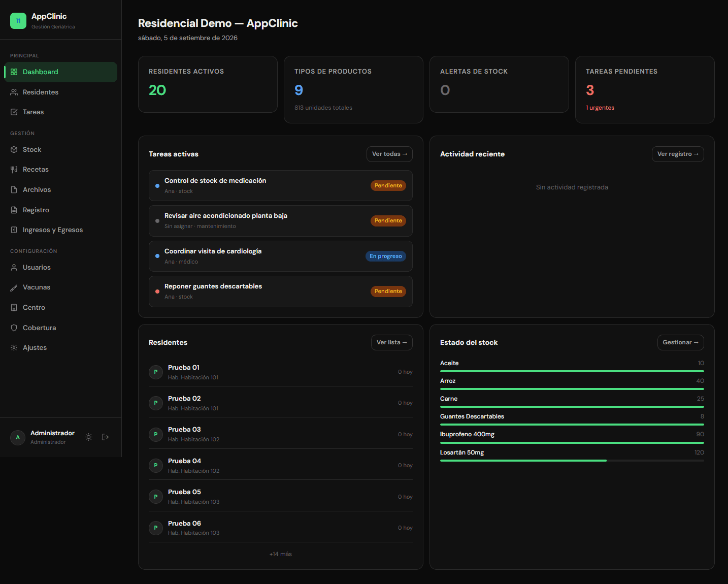Viewport: 728px width, 584px height.
Task: Open task Coordinar visita de cardiología
Action: click(x=281, y=256)
